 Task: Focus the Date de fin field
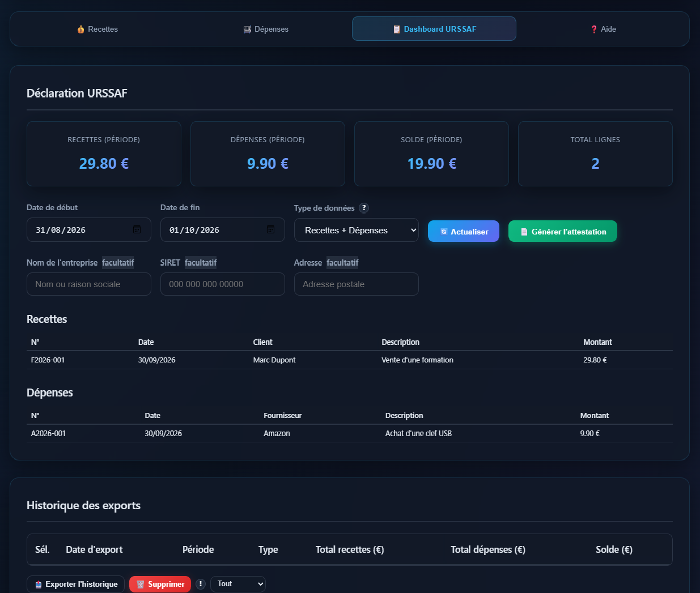[x=223, y=230]
